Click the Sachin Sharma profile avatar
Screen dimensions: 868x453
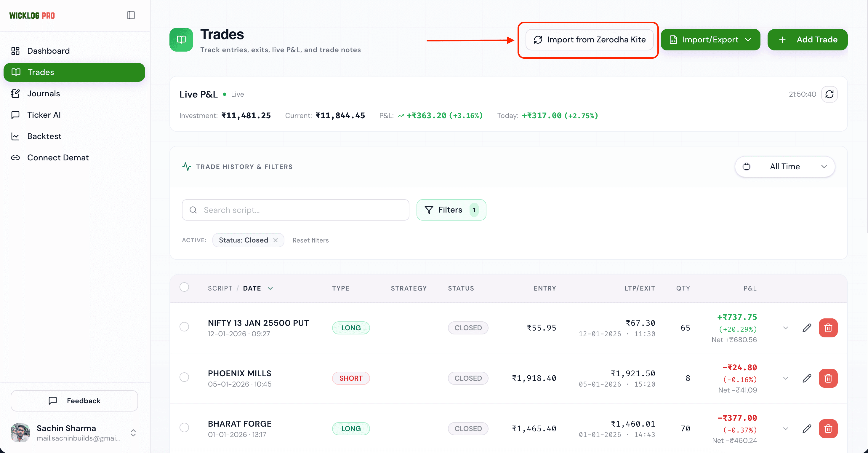[20, 433]
